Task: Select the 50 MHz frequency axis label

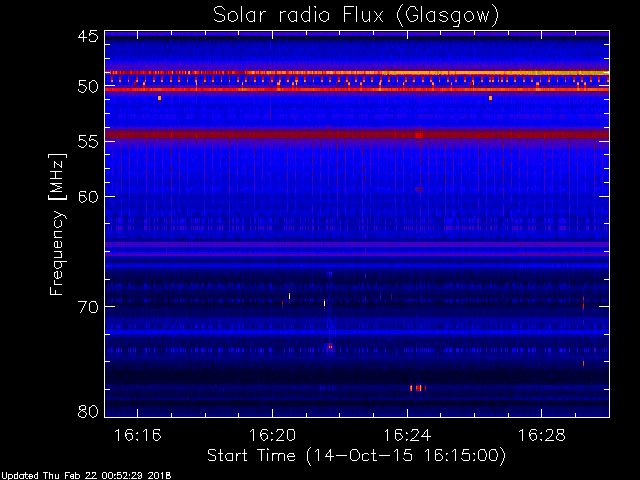Action: click(x=88, y=87)
